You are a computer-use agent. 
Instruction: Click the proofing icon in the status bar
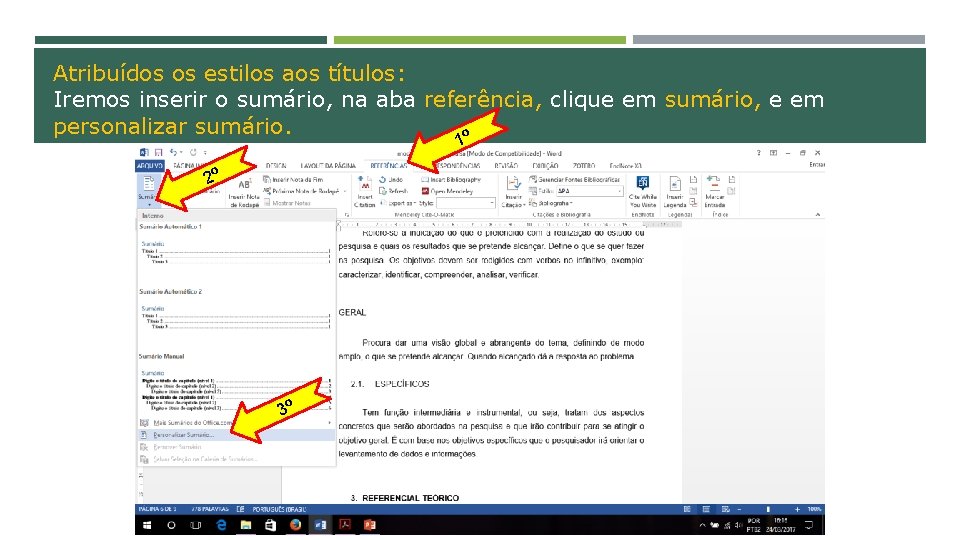pos(241,509)
